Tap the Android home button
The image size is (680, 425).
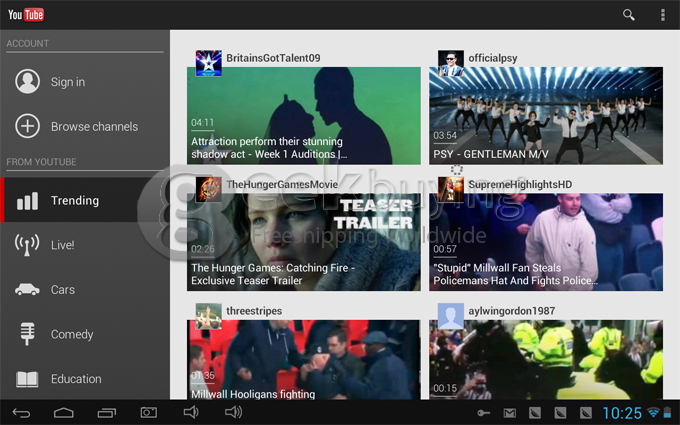pos(63,413)
